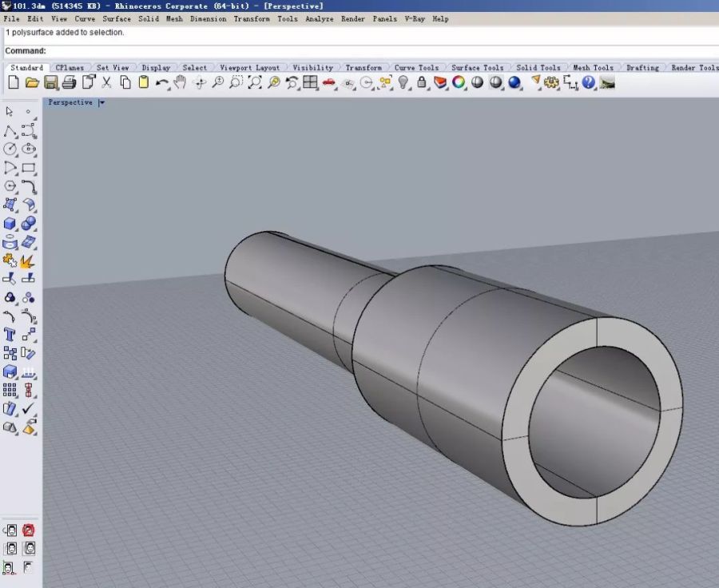Open the Solid menu

[148, 18]
